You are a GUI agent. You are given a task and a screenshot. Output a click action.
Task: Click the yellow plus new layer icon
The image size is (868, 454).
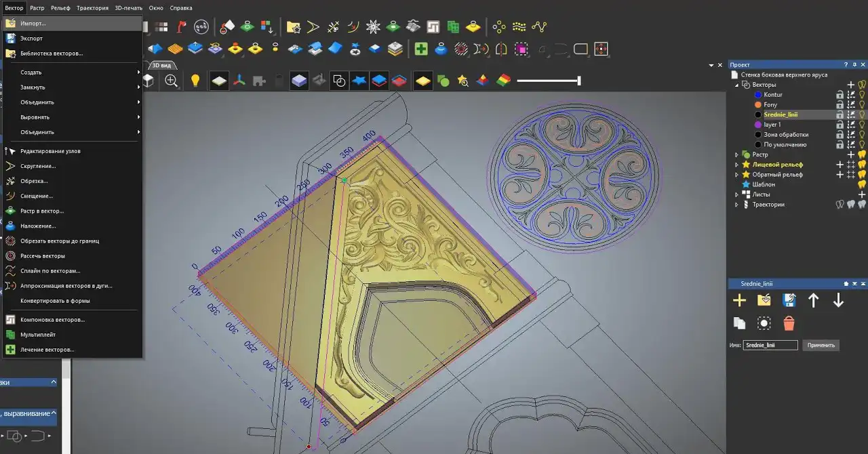point(739,300)
